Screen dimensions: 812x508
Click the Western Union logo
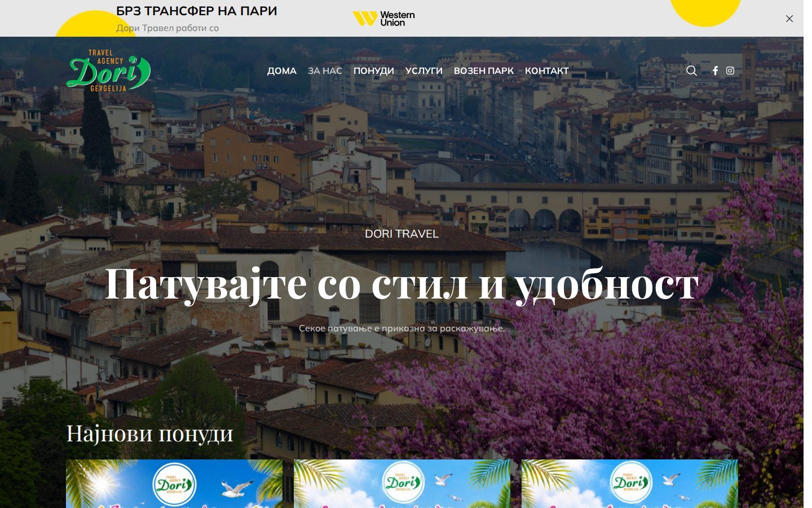tap(383, 19)
